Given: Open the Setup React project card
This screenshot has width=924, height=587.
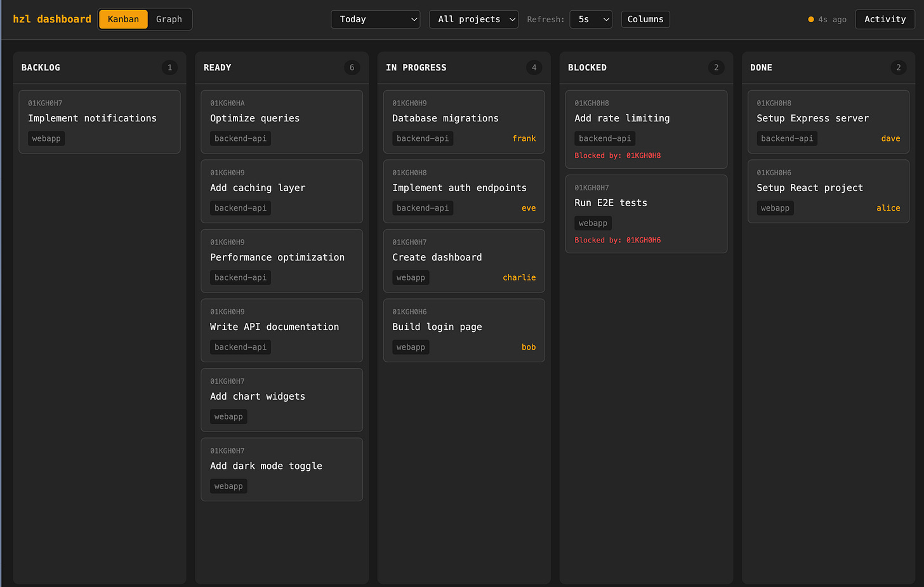Looking at the screenshot, I should pyautogui.click(x=828, y=191).
